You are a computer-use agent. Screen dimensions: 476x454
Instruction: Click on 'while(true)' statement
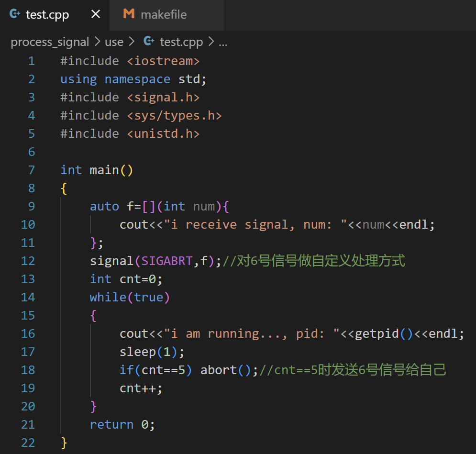tap(130, 298)
